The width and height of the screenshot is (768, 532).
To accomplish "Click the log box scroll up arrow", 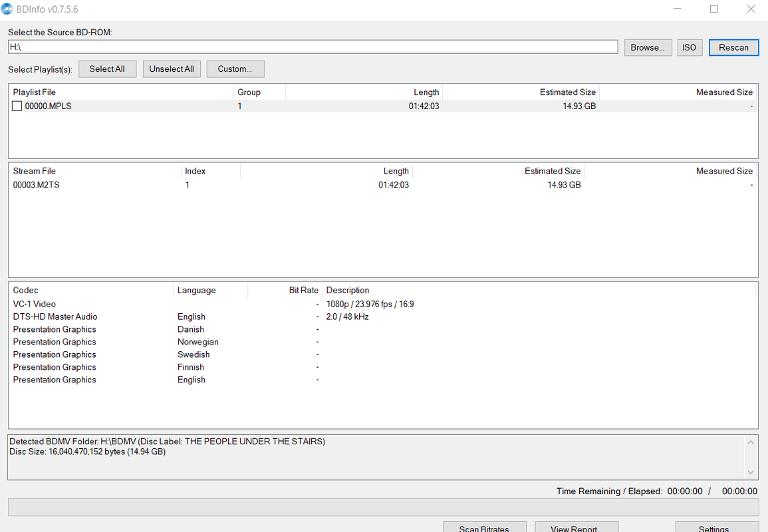I will pos(750,442).
